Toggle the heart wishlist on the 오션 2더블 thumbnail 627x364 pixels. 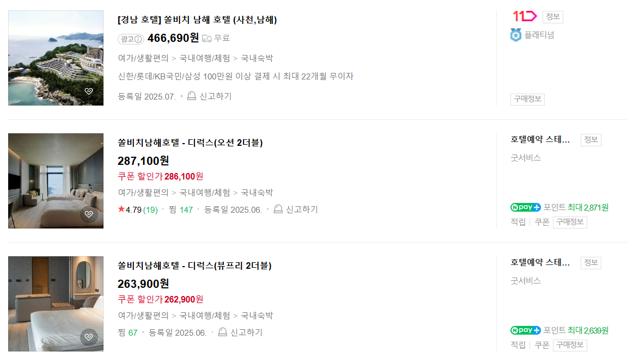90,214
